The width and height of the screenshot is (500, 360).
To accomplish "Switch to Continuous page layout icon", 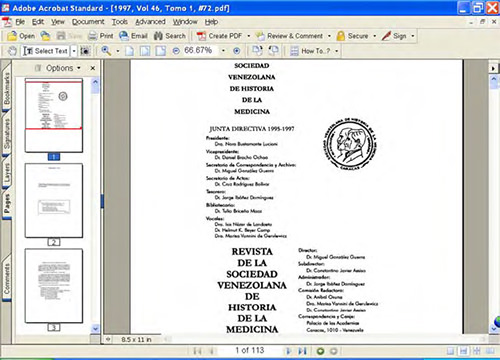I will pos(463,351).
